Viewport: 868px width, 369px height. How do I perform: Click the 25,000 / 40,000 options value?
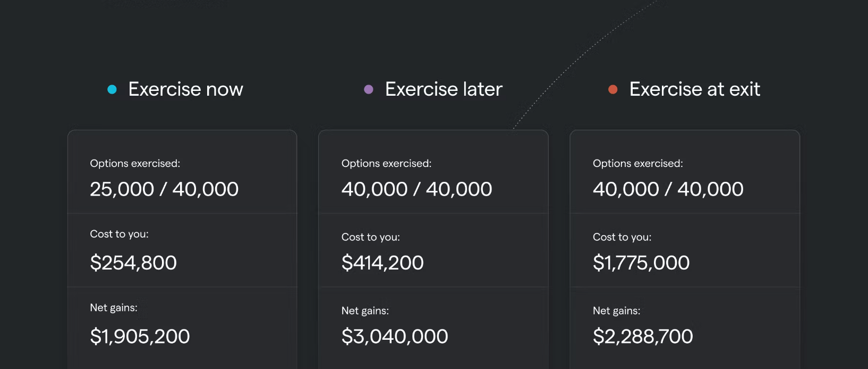[164, 189]
